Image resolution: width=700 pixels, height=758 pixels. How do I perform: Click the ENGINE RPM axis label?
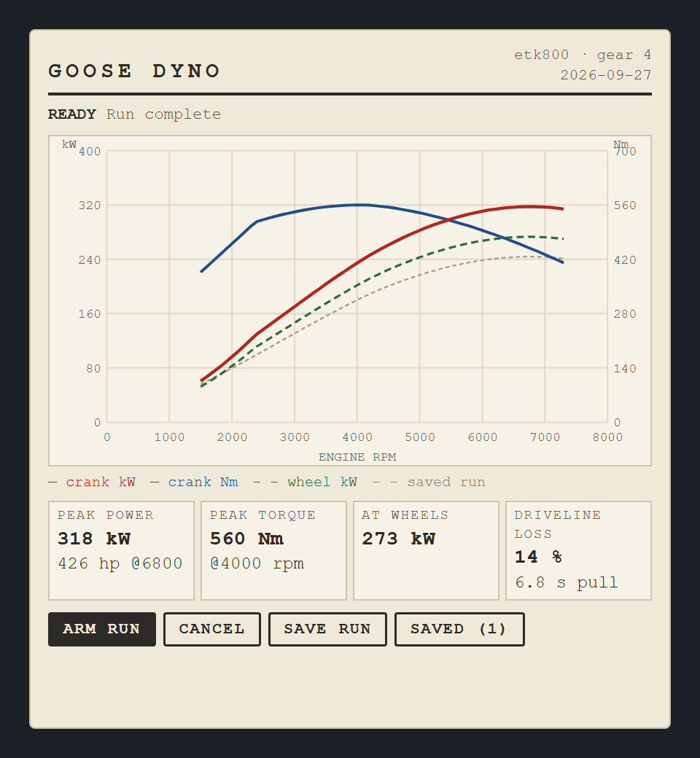pyautogui.click(x=357, y=457)
